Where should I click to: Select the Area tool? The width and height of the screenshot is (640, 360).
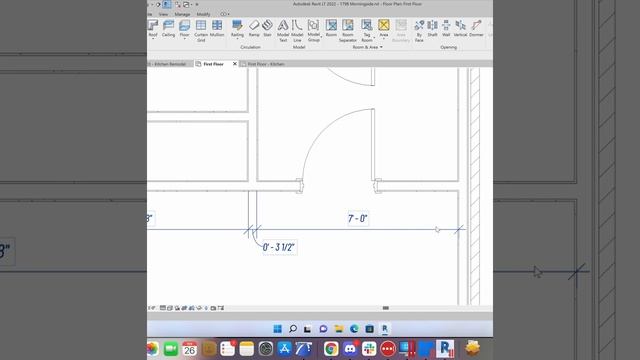click(x=384, y=28)
